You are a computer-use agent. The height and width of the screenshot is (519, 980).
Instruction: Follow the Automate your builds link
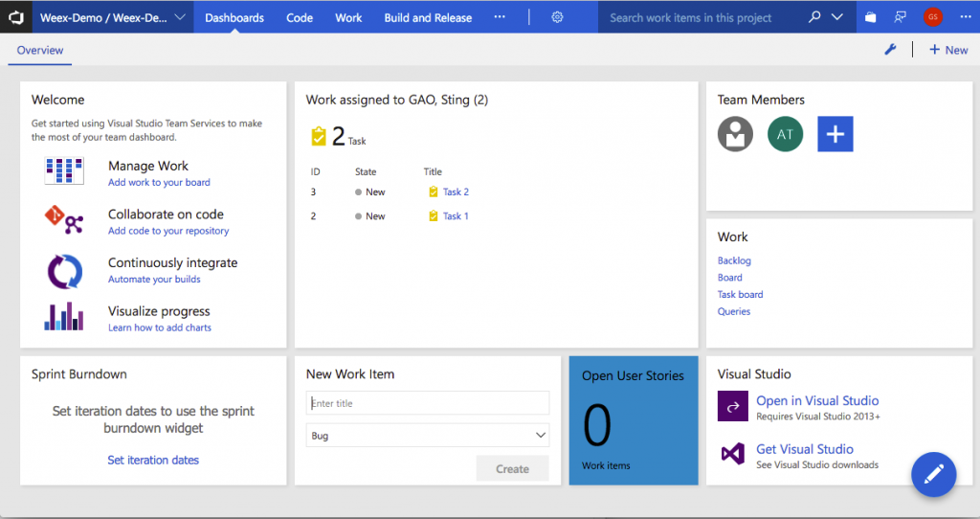[x=154, y=279]
